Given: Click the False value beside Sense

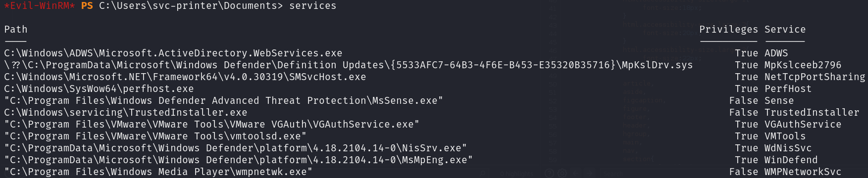Looking at the screenshot, I should click(x=744, y=101).
